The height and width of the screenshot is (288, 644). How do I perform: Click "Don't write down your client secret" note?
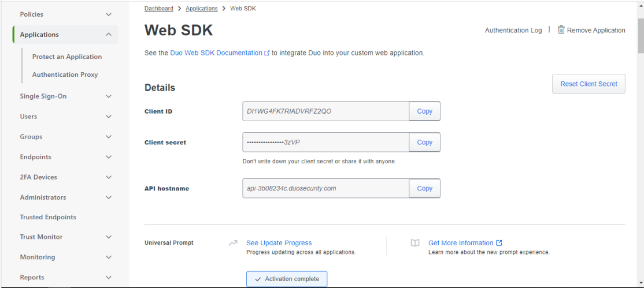click(x=320, y=162)
